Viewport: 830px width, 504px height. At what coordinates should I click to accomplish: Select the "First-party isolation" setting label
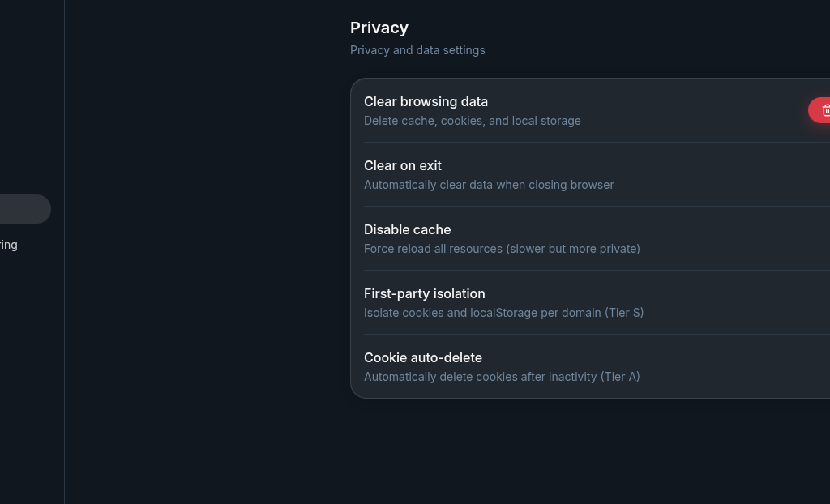(424, 293)
